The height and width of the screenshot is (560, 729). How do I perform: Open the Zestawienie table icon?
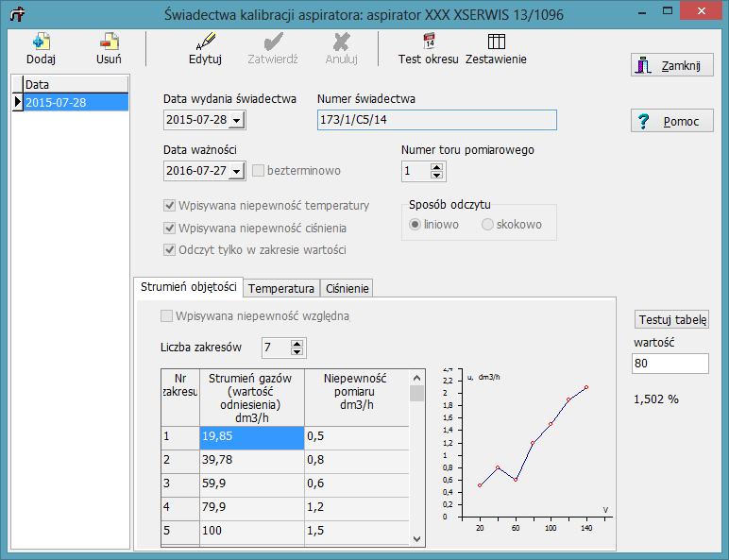point(496,42)
